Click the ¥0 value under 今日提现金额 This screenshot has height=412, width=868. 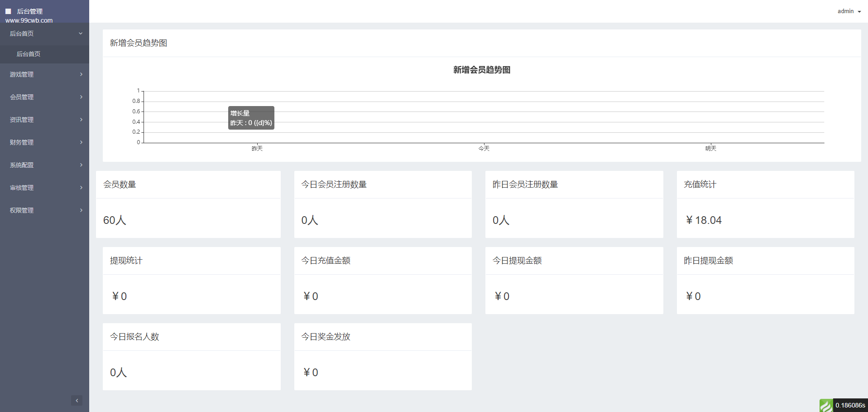(502, 296)
